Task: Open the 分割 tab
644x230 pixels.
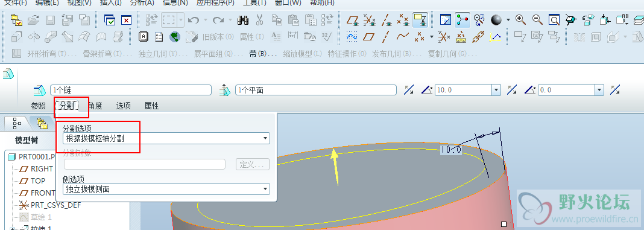Action: [67, 106]
